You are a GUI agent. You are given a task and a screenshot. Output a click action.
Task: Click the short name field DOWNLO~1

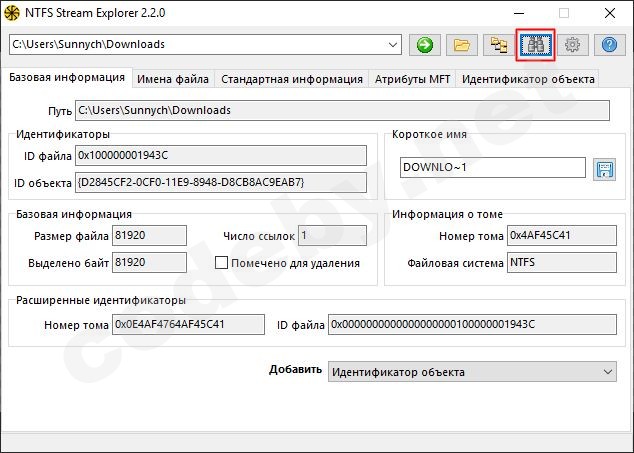coord(492,168)
